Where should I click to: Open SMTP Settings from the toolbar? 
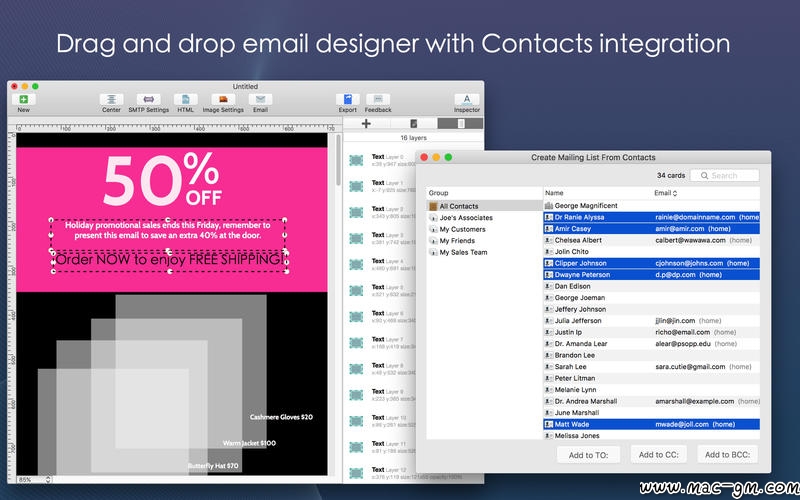click(148, 99)
